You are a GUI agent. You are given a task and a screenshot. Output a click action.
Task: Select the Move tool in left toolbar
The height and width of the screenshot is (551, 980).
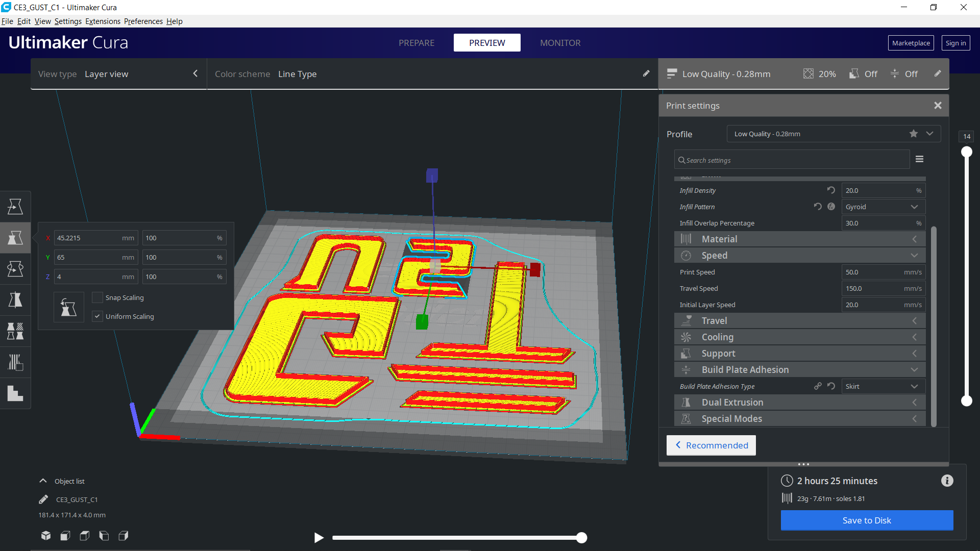(x=15, y=207)
